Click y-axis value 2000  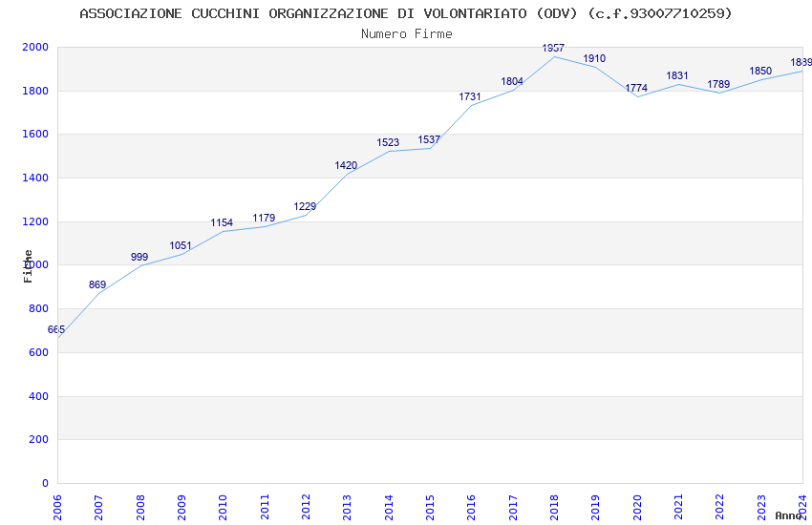[x=35, y=47]
